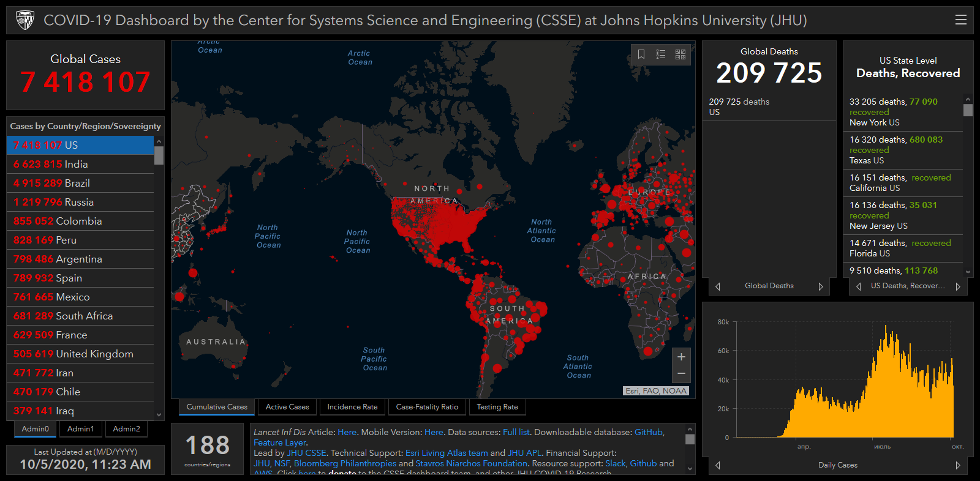Show the map legend list icon

(x=661, y=54)
